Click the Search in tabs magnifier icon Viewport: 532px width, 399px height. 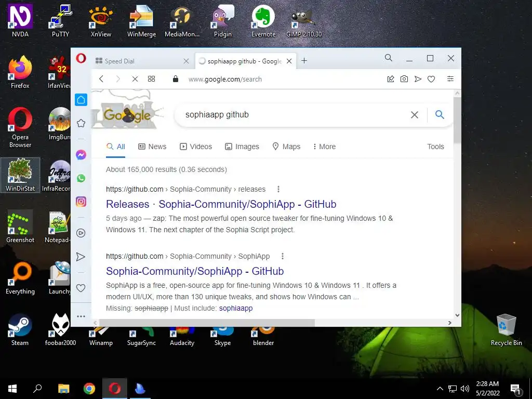(x=389, y=58)
